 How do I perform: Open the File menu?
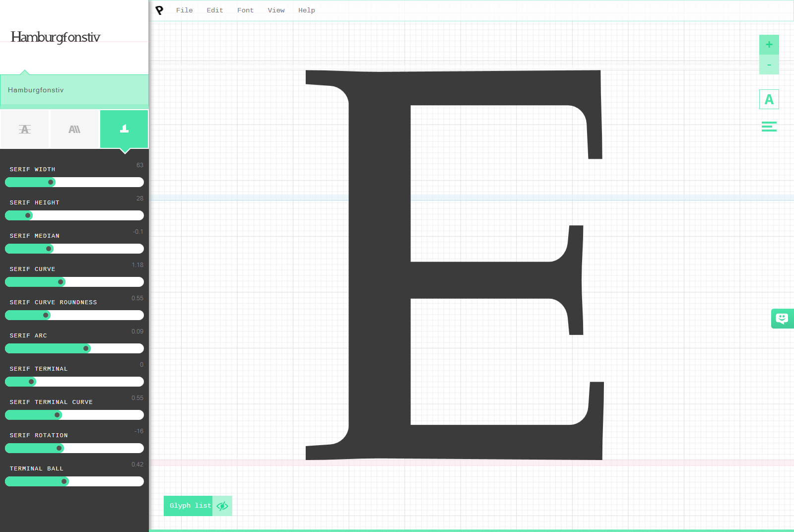click(184, 10)
